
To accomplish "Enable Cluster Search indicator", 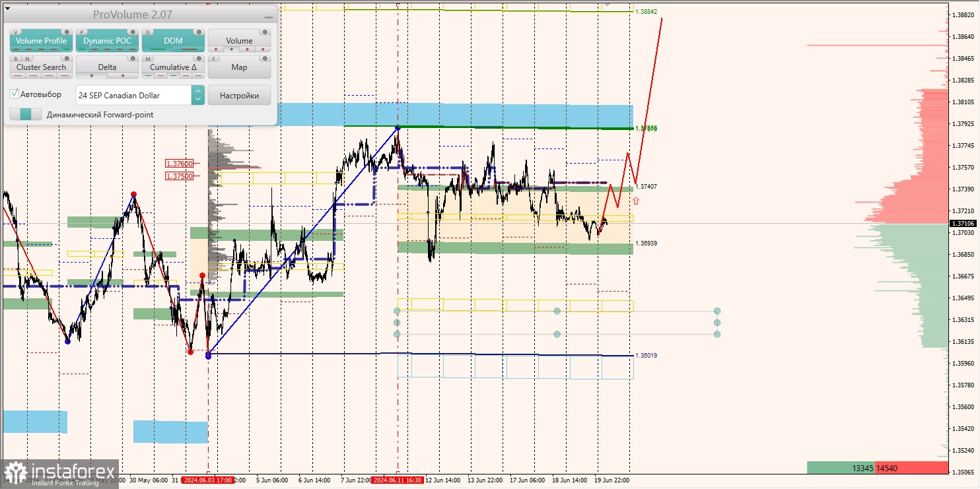I will click(x=41, y=67).
